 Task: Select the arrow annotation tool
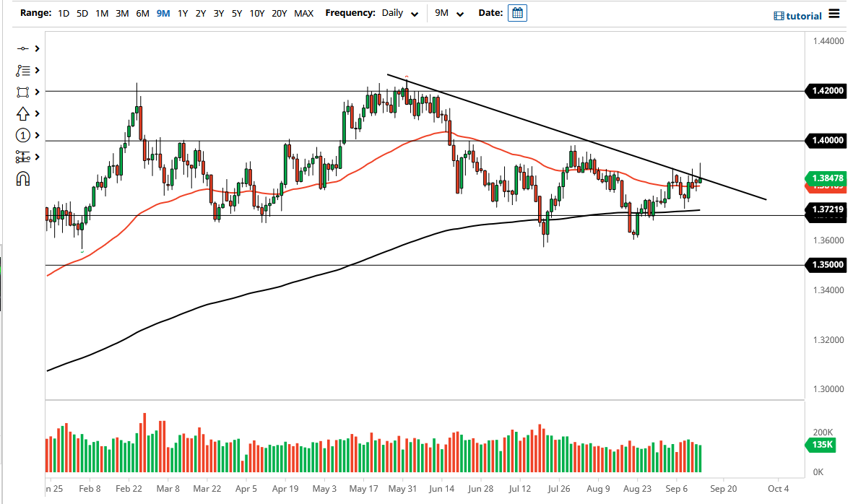[x=24, y=113]
